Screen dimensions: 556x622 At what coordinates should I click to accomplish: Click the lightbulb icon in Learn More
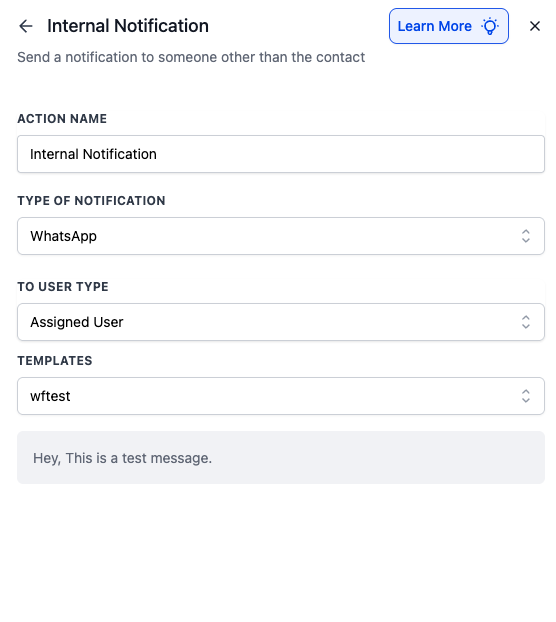click(x=490, y=26)
